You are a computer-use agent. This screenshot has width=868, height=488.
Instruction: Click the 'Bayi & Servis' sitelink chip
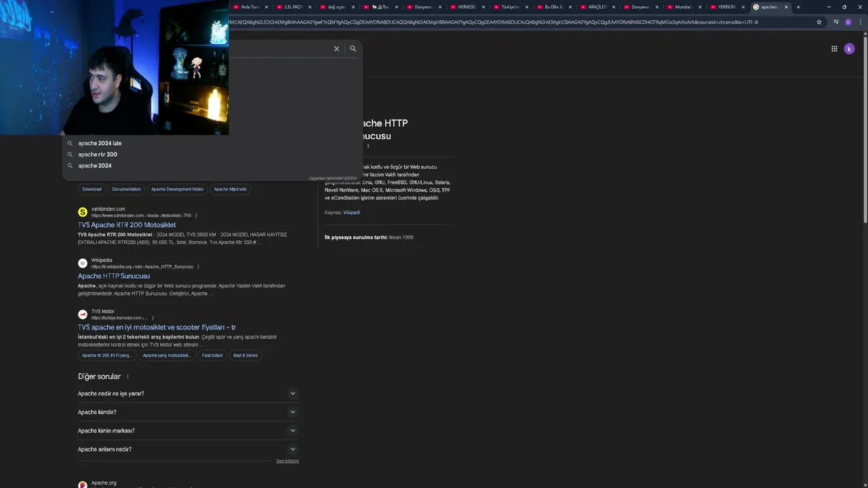point(245,355)
